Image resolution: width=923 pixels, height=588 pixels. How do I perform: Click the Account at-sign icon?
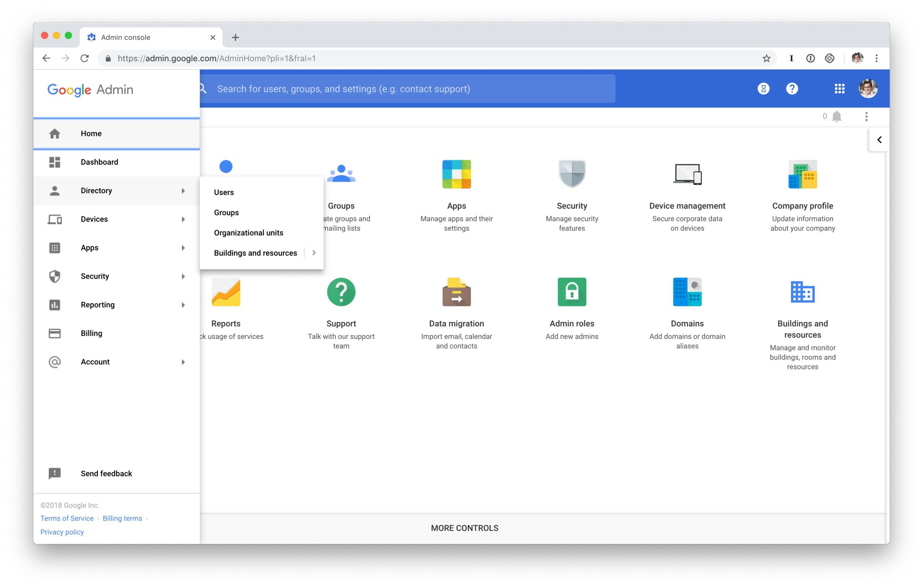coord(54,362)
